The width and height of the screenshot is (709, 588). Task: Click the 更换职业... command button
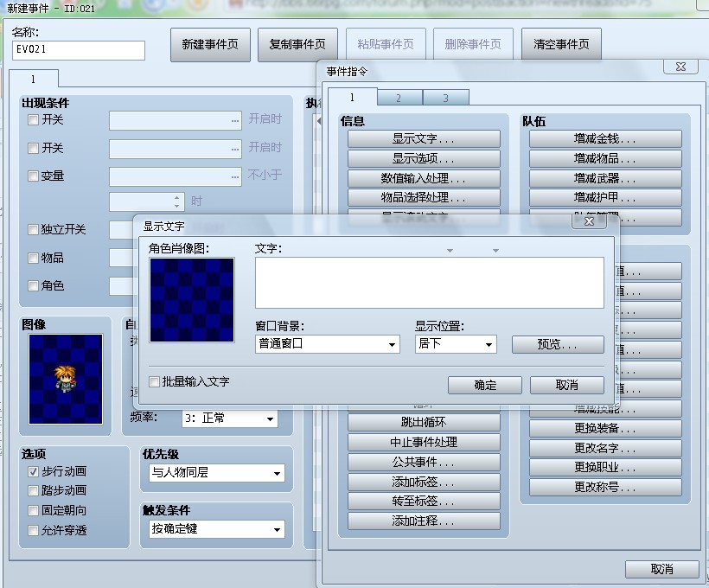pyautogui.click(x=605, y=467)
